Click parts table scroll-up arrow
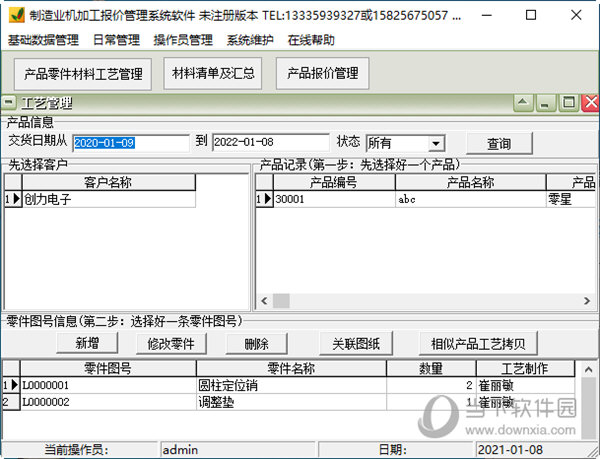Image resolution: width=600 pixels, height=459 pixels. point(589,369)
